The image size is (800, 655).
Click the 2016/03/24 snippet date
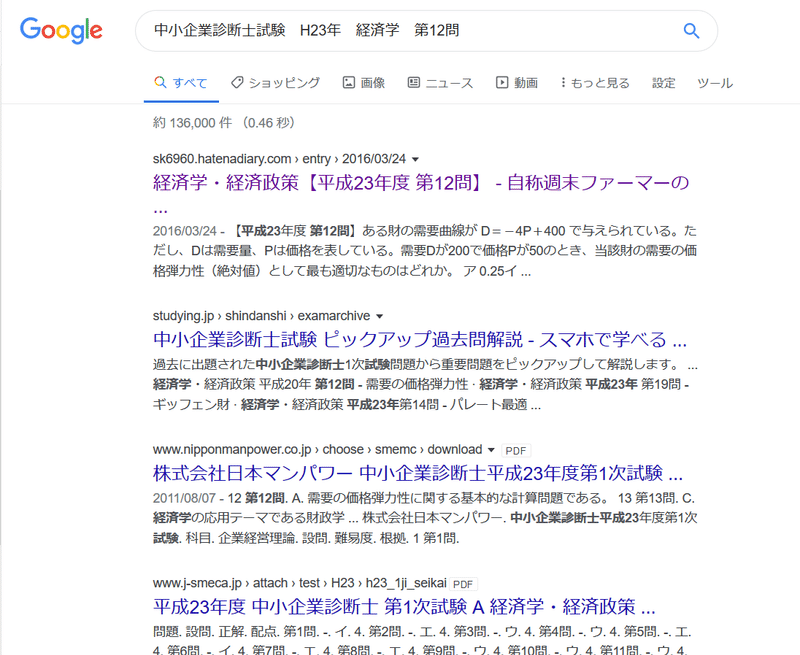coord(185,231)
